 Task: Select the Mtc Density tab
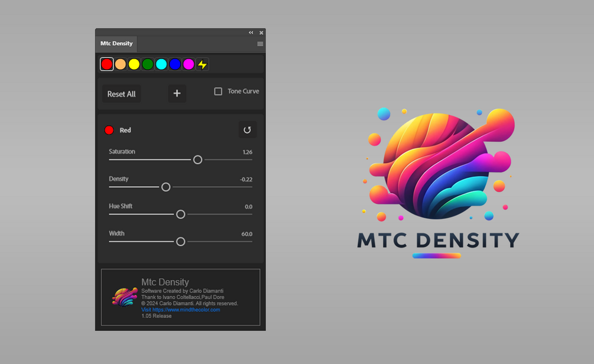(x=116, y=44)
